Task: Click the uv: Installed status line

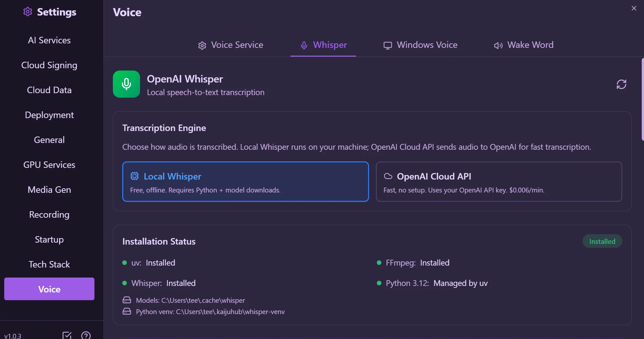Action: click(x=149, y=263)
